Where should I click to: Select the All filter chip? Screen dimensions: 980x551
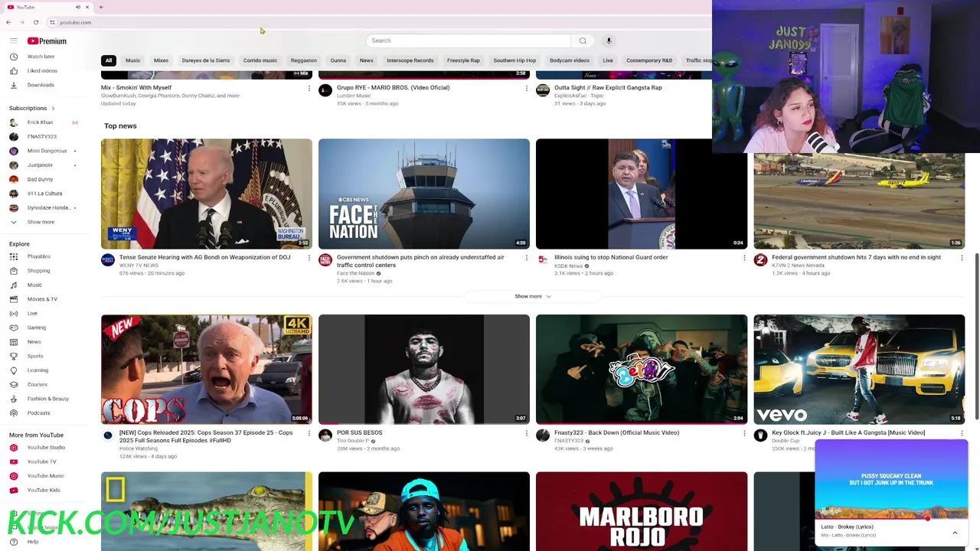click(x=109, y=60)
